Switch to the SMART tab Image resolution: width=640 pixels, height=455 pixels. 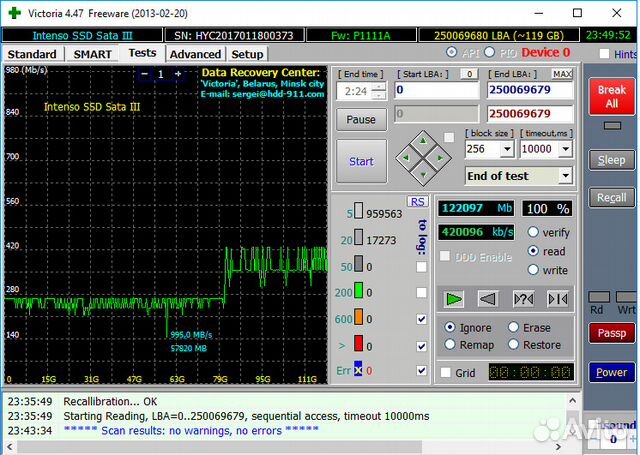(92, 54)
